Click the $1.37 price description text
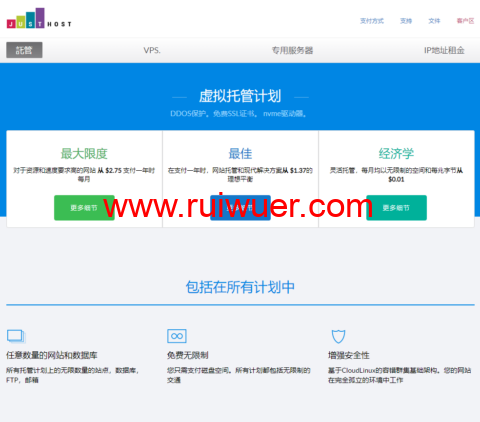 coord(240,175)
